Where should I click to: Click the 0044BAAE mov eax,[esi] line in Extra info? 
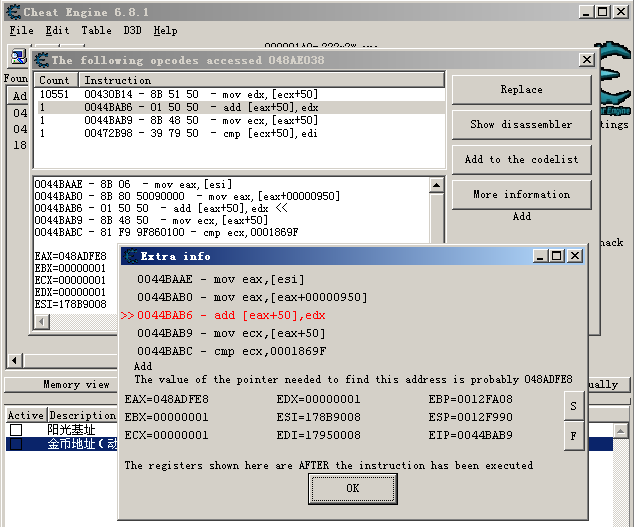point(221,279)
